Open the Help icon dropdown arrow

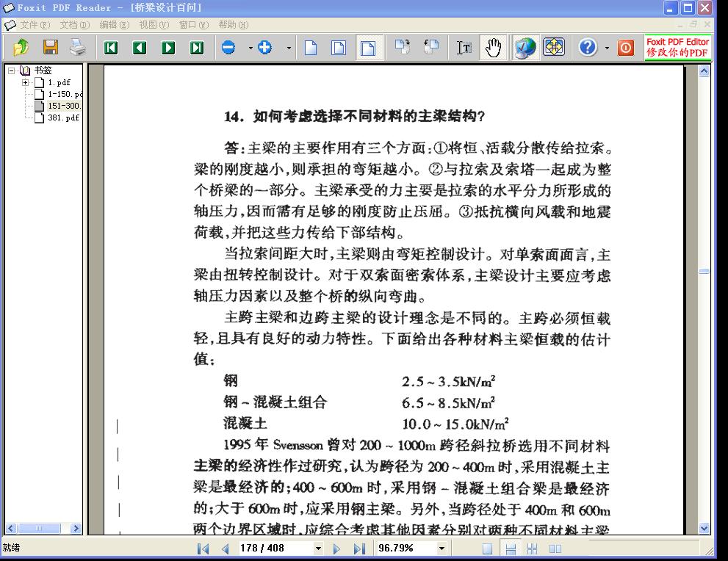point(607,48)
